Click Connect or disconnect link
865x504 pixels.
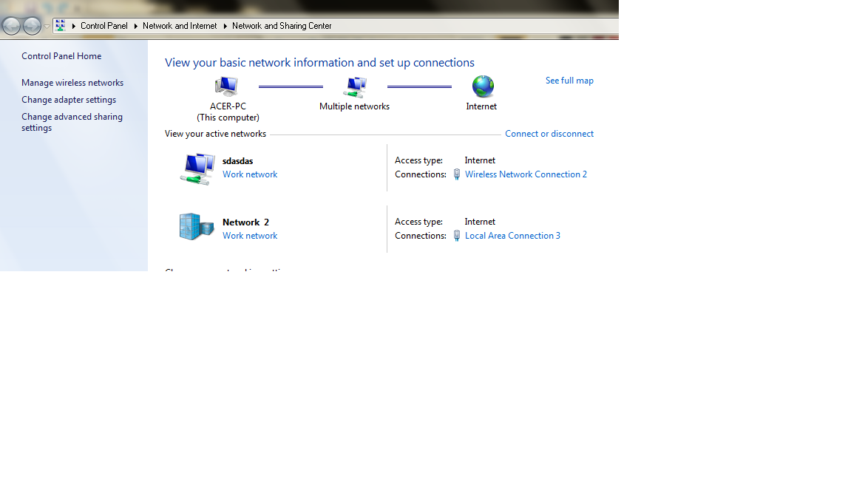pos(549,134)
